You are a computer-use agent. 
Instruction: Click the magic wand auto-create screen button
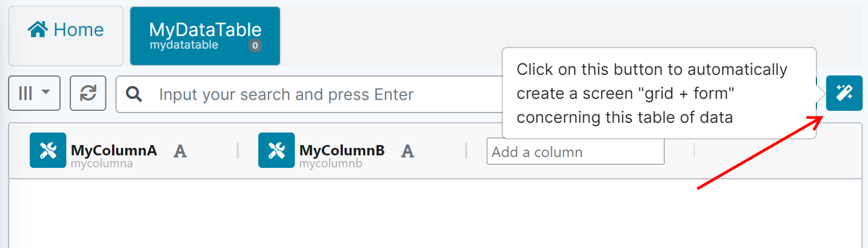[x=844, y=93]
